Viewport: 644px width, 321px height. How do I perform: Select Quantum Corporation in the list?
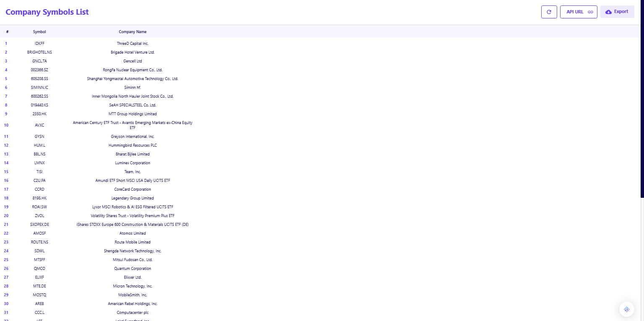(133, 269)
